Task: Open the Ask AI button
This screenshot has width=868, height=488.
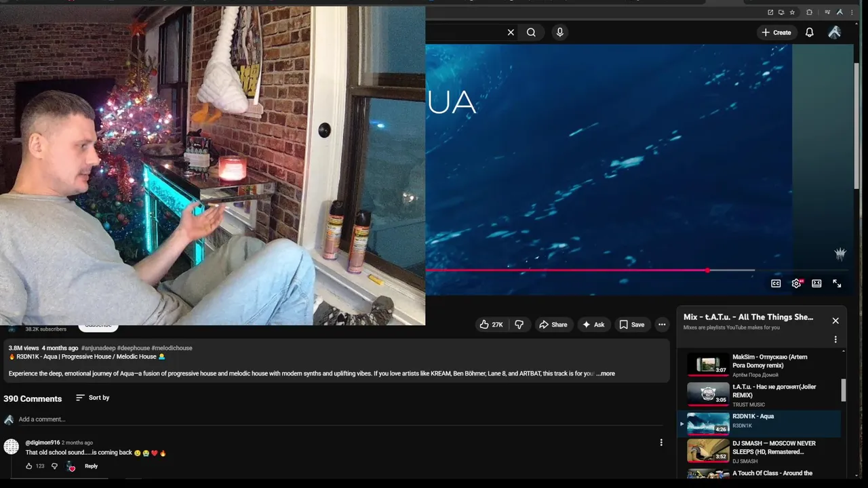Action: tap(593, 325)
